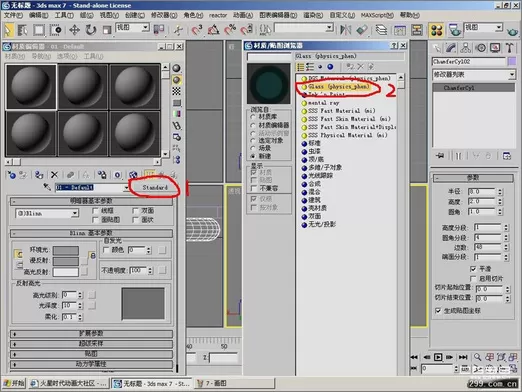Expand Maps rollout

91,354
